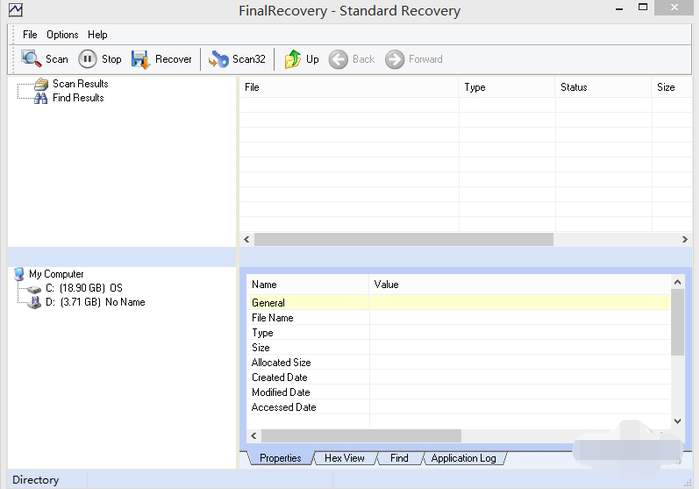Click the Directory status bar entry
The image size is (699, 489).
coord(36,480)
